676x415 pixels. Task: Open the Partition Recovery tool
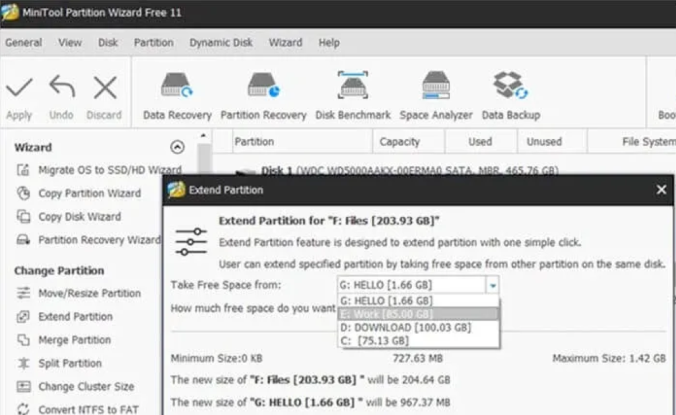pos(263,96)
